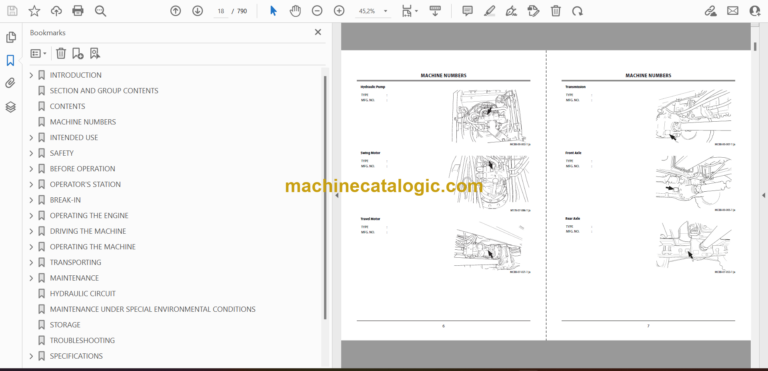This screenshot has height=371, width=768.
Task: Expand the MAINTENANCE bookmark
Action: click(31, 278)
